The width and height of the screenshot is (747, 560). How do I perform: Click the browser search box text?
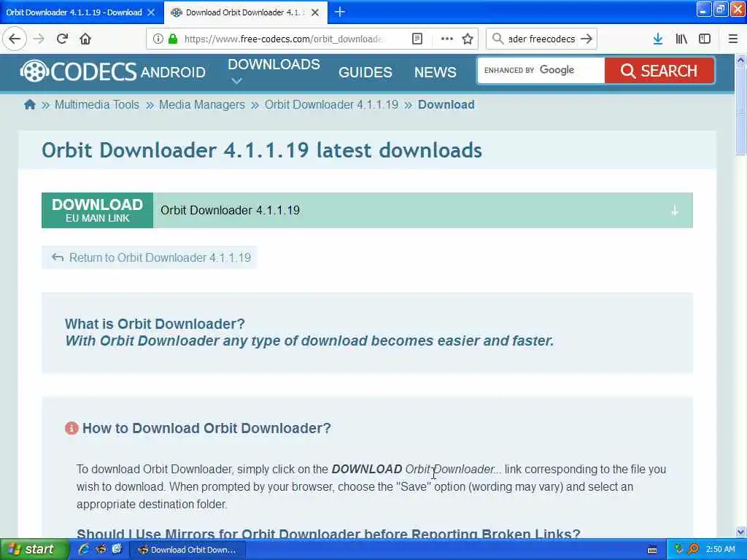541,39
